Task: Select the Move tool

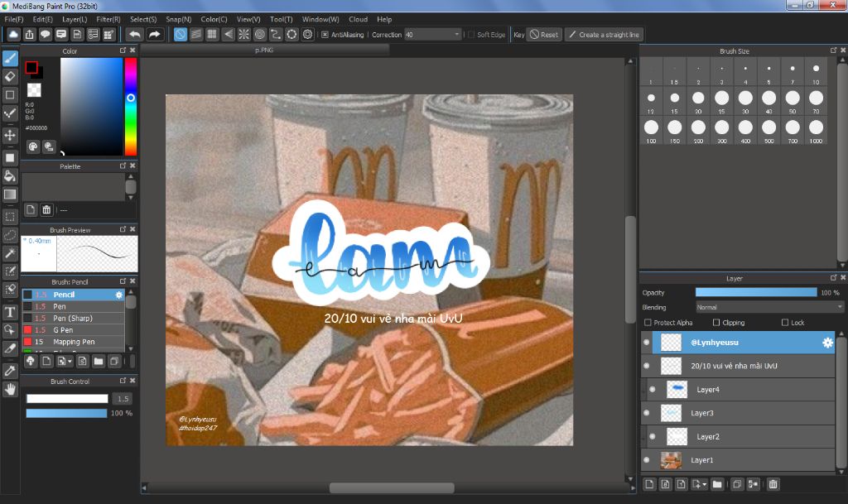Action: pyautogui.click(x=10, y=135)
